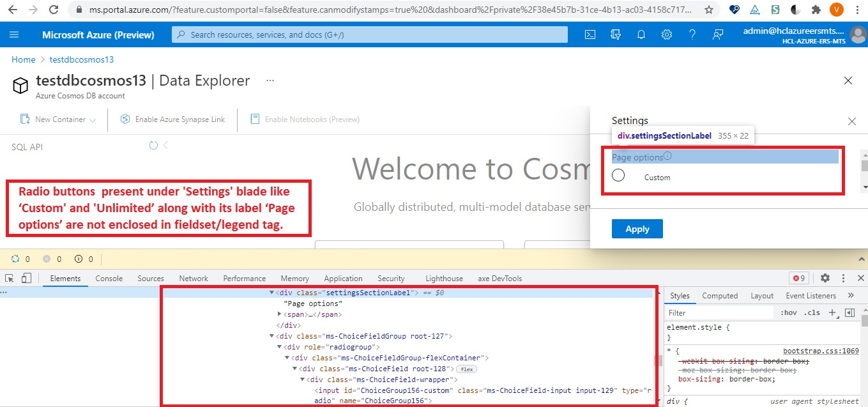Click the dark half-circle extension icon
Screen dimensions: 868x407
pos(796,10)
